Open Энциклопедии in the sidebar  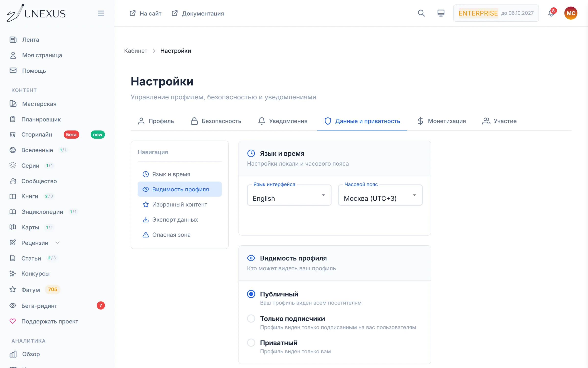click(42, 212)
